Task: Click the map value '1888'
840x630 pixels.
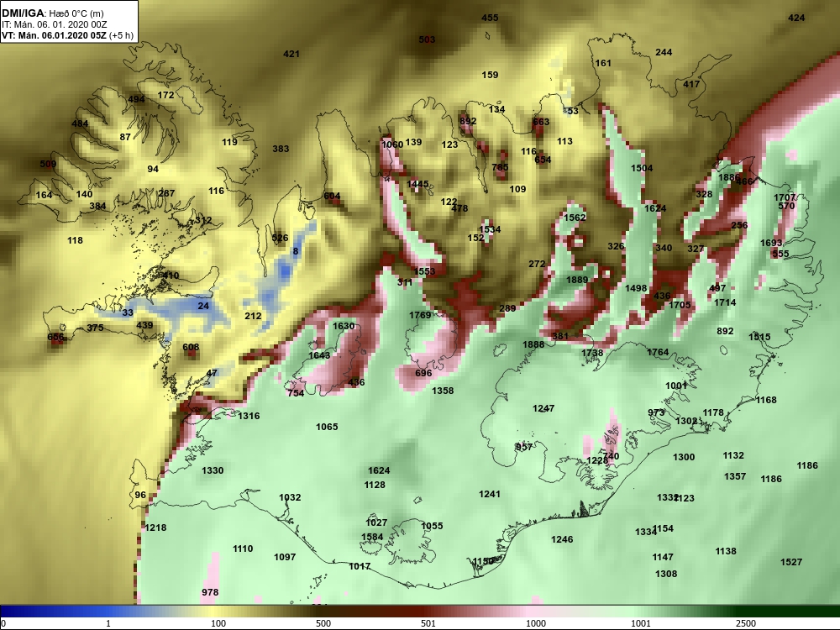Action: (533, 344)
